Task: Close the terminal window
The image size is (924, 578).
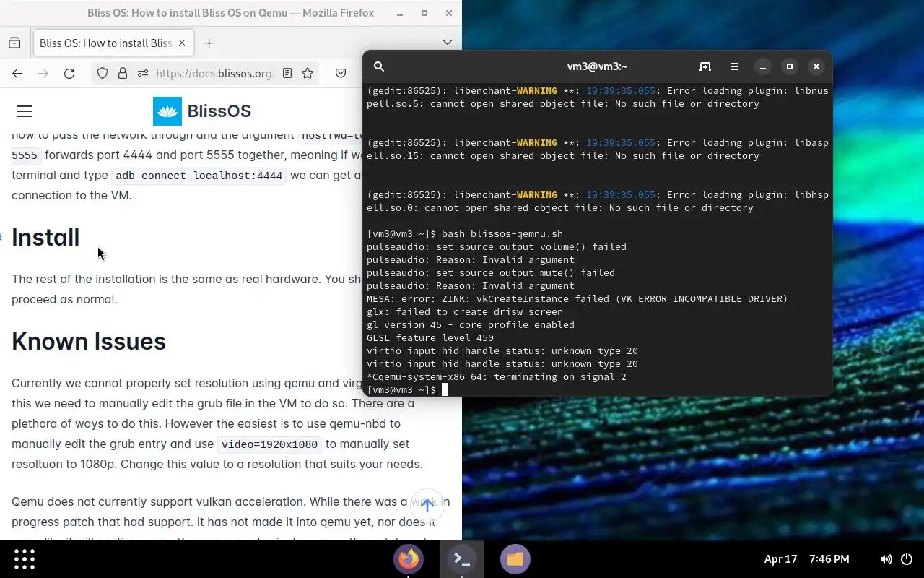Action: (816, 66)
